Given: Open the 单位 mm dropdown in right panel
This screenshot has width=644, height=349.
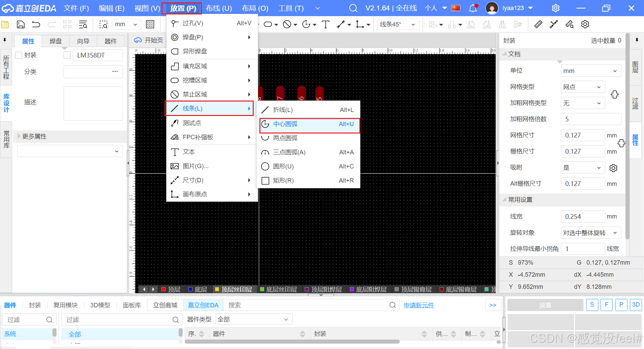Looking at the screenshot, I should pos(591,71).
